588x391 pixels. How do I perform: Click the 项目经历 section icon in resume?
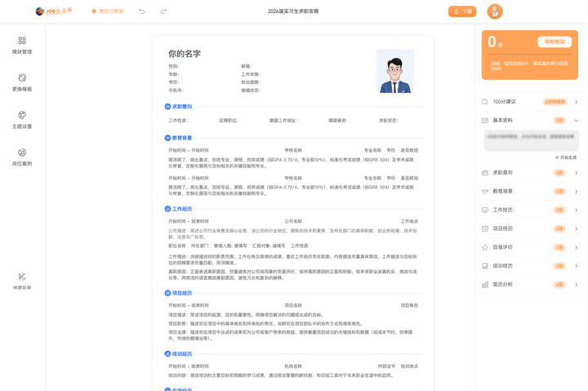point(167,293)
